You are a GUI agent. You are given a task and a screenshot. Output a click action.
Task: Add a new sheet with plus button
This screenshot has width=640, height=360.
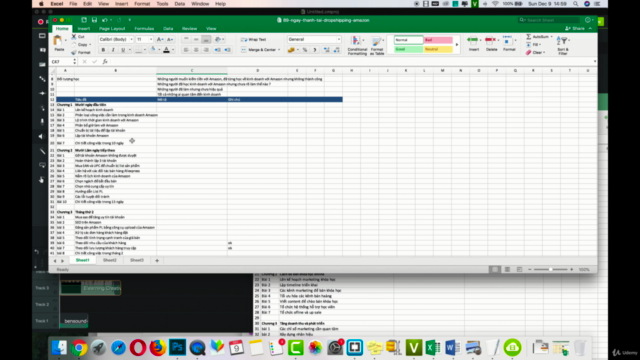(157, 260)
